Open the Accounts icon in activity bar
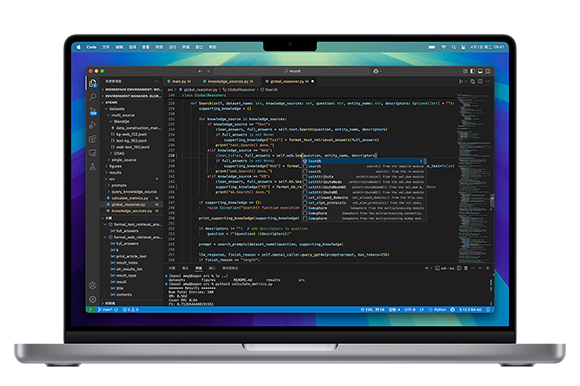The width and height of the screenshot is (580, 386). point(92,285)
